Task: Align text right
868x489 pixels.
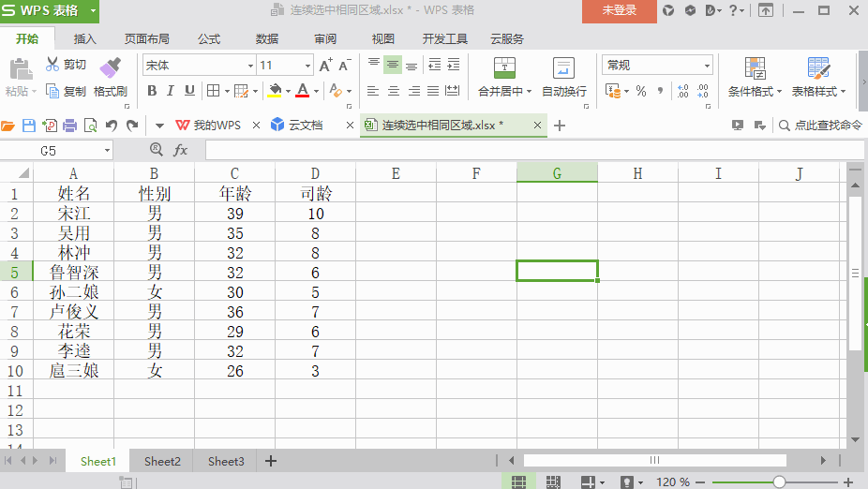Action: tap(413, 91)
